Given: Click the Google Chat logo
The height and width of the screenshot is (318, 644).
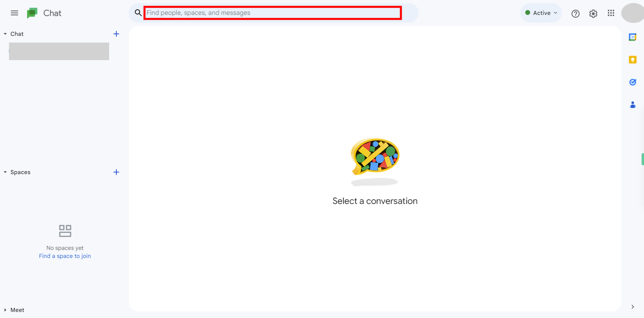Looking at the screenshot, I should pyautogui.click(x=32, y=13).
